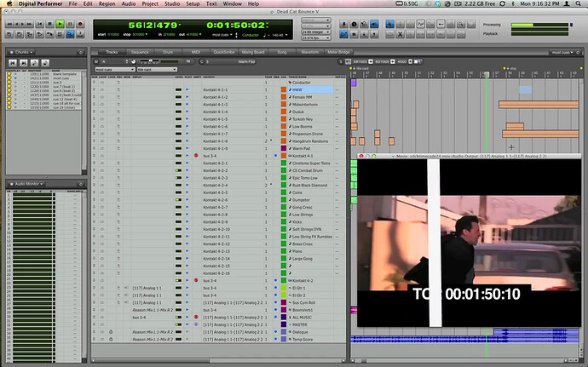Click the next chunk button in Chunks panel
Image resolution: width=588 pixels, height=367 pixels.
[x=23, y=63]
